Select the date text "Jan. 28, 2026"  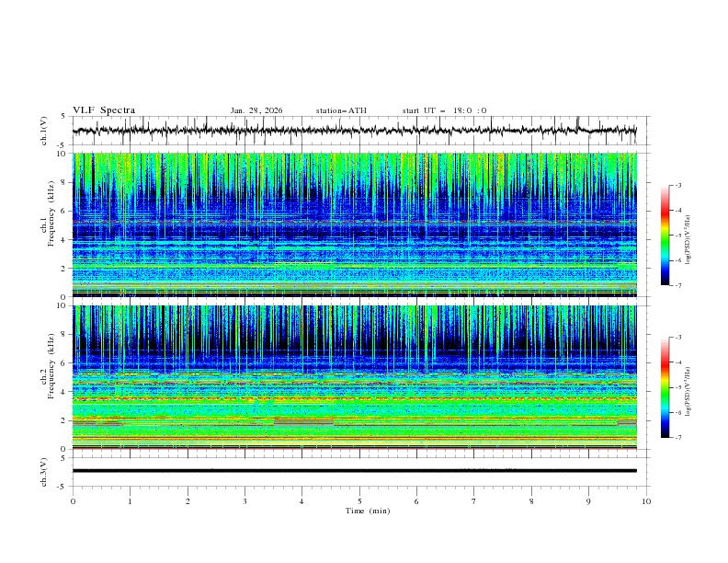256,110
